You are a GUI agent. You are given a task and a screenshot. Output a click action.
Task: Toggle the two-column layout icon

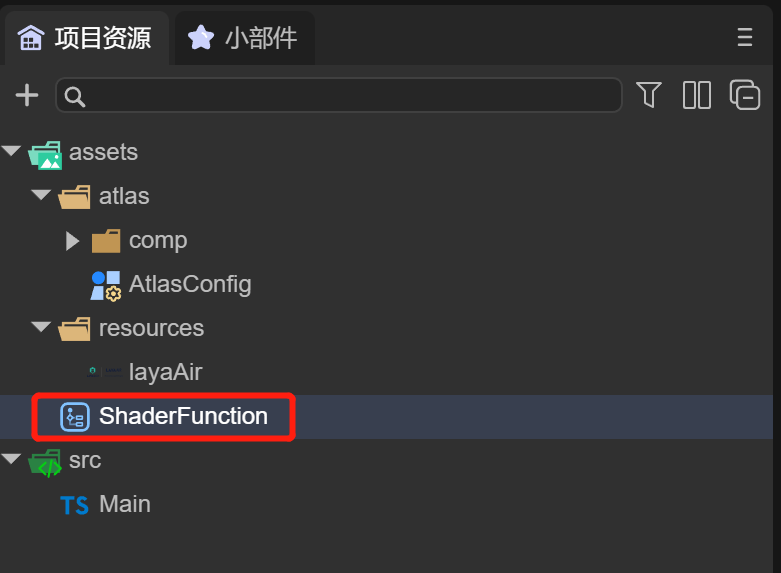697,95
